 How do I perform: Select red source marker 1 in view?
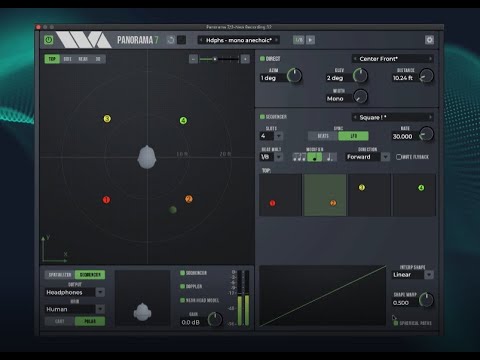(x=106, y=200)
